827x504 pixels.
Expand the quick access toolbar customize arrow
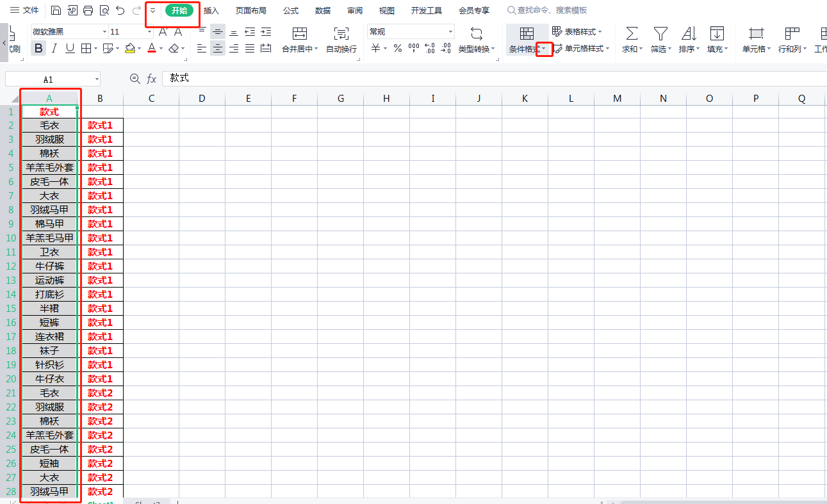[x=152, y=10]
